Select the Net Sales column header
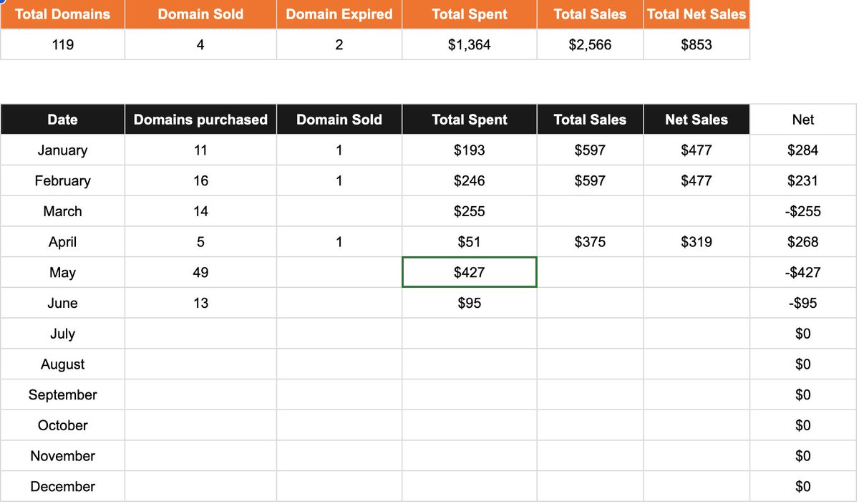This screenshot has height=504, width=859. 697,120
